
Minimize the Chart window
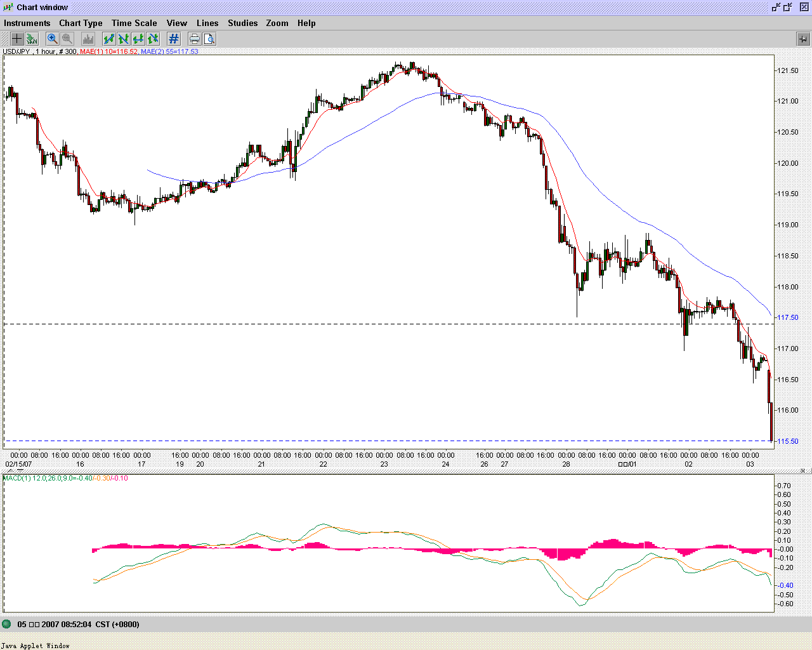tap(776, 7)
